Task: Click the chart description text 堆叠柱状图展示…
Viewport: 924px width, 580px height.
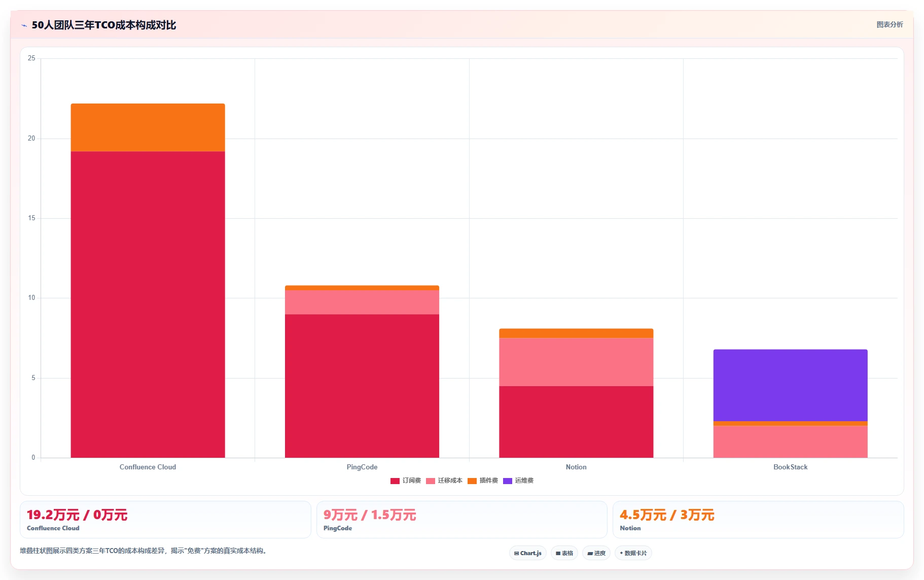Action: pyautogui.click(x=143, y=551)
